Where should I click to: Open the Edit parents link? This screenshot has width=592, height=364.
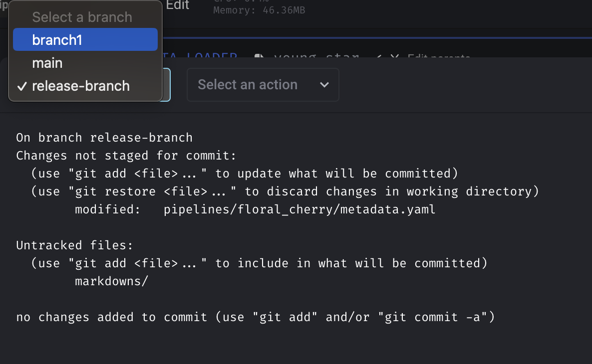(x=439, y=56)
